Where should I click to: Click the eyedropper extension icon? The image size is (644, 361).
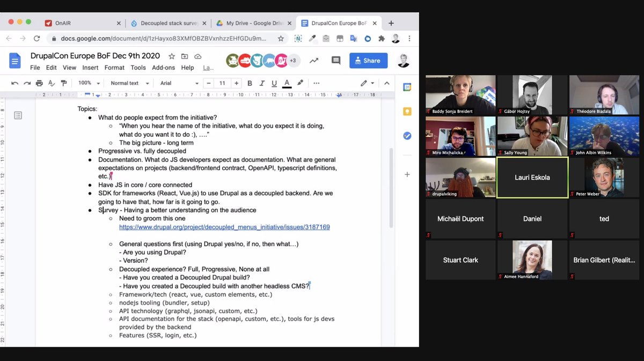(312, 39)
